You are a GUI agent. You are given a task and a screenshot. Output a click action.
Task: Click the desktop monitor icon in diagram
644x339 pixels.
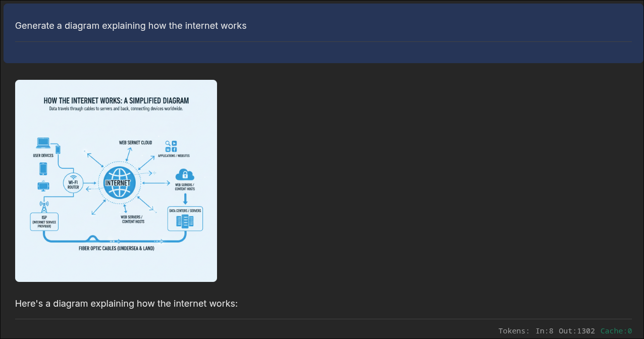pyautogui.click(x=43, y=186)
